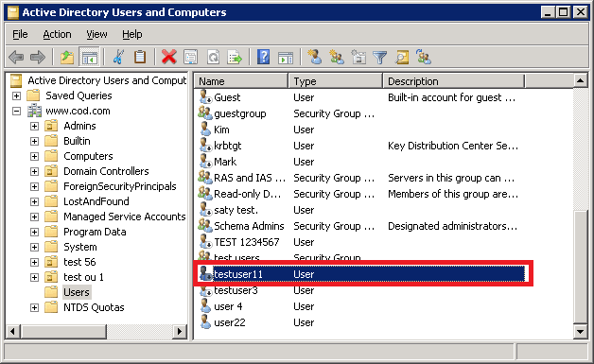Image resolution: width=594 pixels, height=364 pixels.
Task: Select Active Directory Users and Computers root
Action: coord(107,80)
